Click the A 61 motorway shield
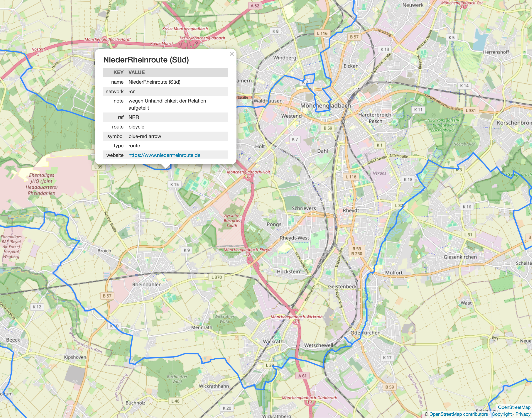This screenshot has width=532, height=418. (302, 376)
